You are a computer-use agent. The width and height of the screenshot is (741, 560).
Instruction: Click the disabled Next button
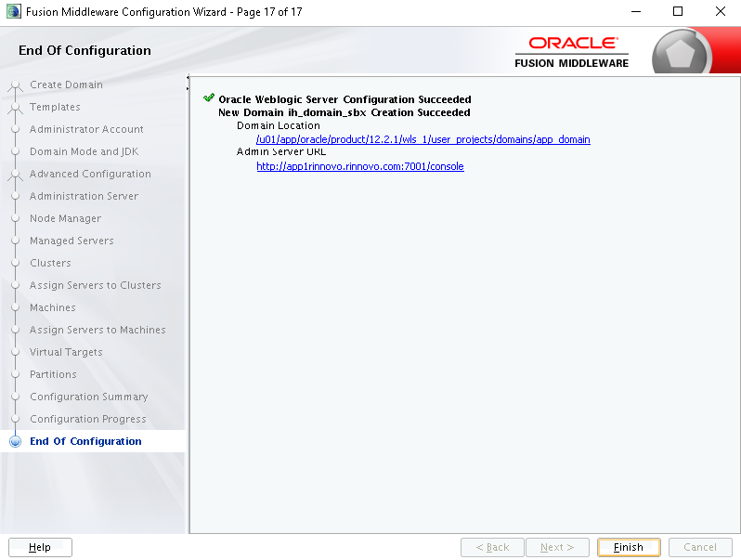(x=558, y=547)
